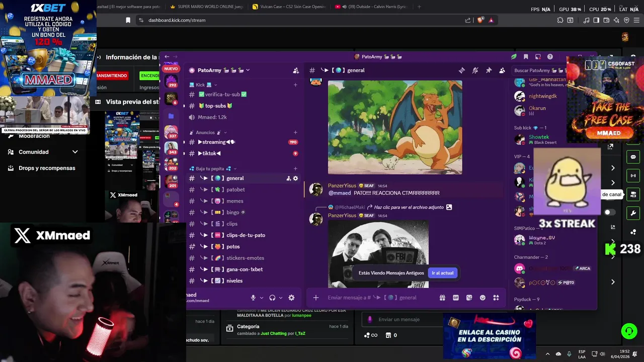Expand the Comunidad menu in Kick dashboard
The image size is (644, 362).
pos(43,152)
